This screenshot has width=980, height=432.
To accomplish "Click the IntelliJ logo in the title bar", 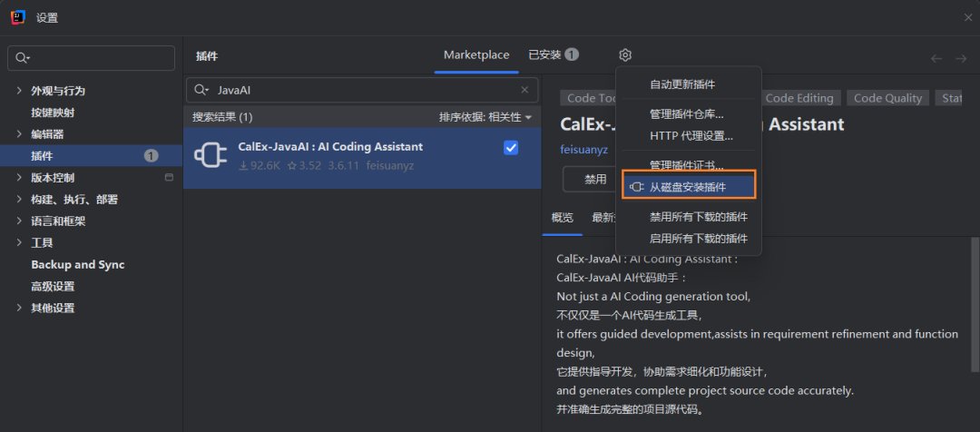I will (17, 17).
